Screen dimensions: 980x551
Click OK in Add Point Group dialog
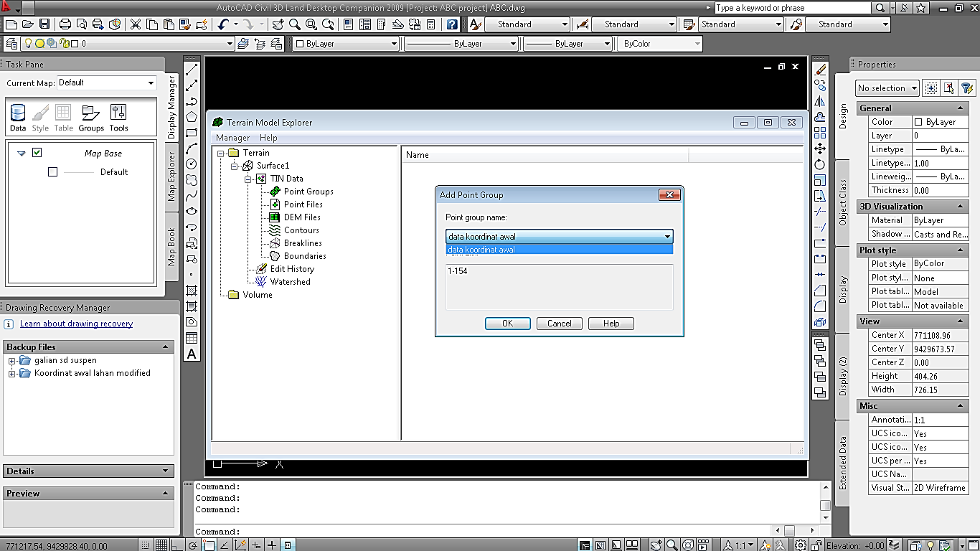pos(508,324)
